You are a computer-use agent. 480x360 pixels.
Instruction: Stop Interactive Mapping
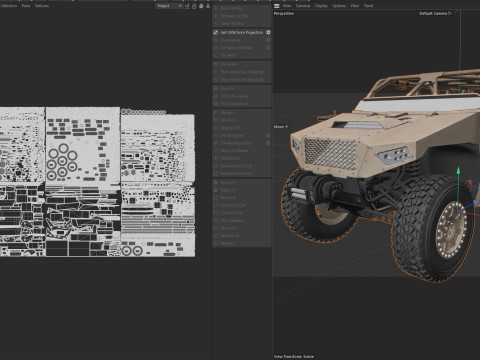[242, 80]
